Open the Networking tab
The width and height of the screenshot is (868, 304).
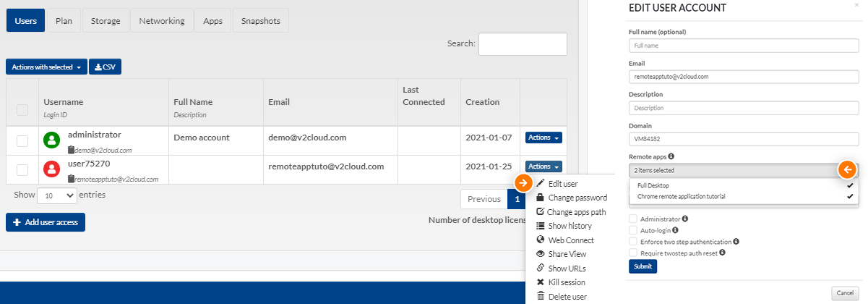coord(162,21)
